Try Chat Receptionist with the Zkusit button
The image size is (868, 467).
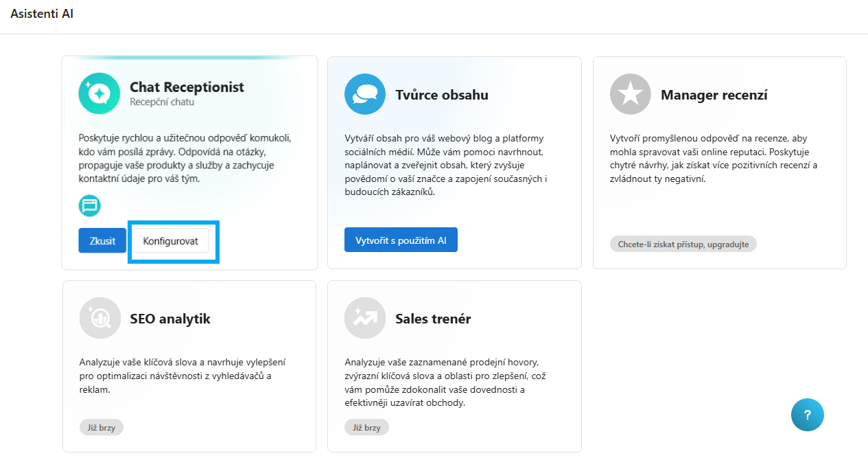[102, 241]
